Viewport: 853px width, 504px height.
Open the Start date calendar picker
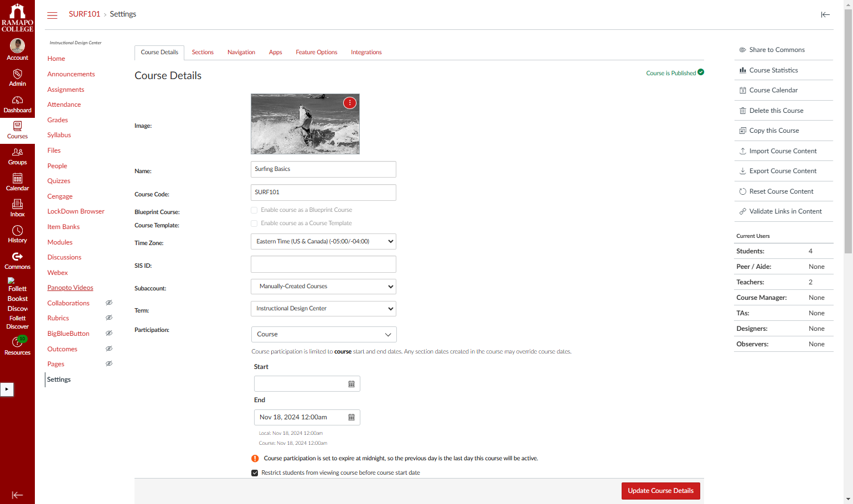[x=351, y=384]
